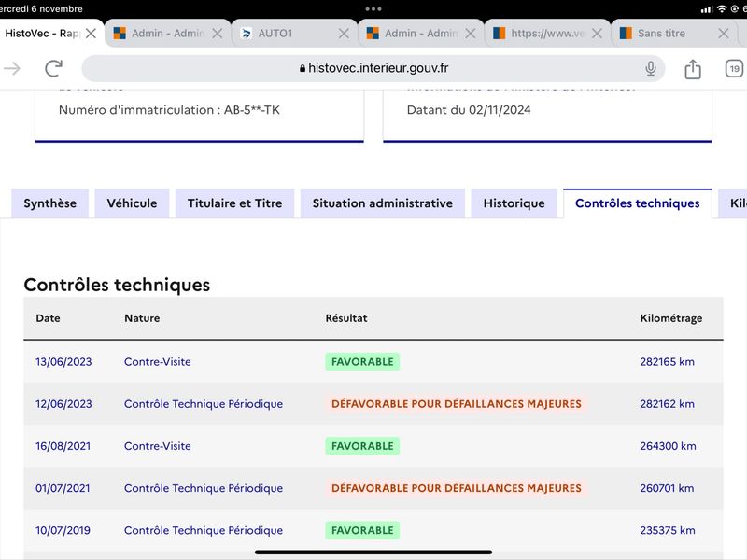Close the AUTO1 tab

(344, 34)
